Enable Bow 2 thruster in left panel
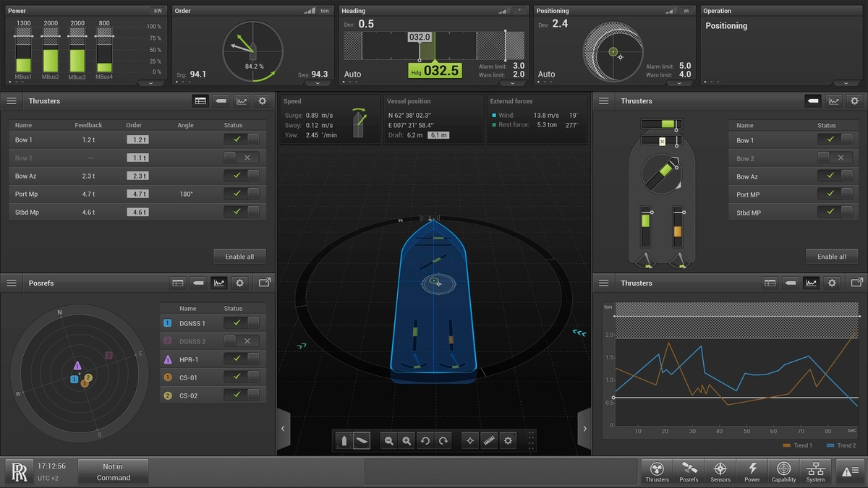The height and width of the screenshot is (488, 868). 242,158
